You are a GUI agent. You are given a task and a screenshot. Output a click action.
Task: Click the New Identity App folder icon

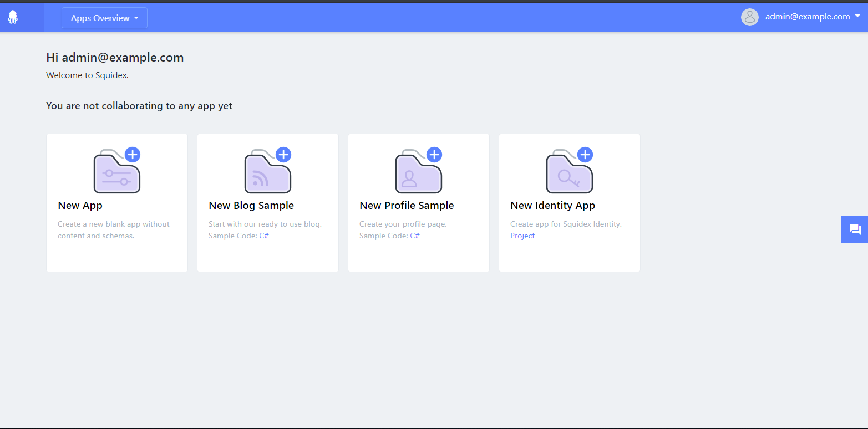pos(570,170)
